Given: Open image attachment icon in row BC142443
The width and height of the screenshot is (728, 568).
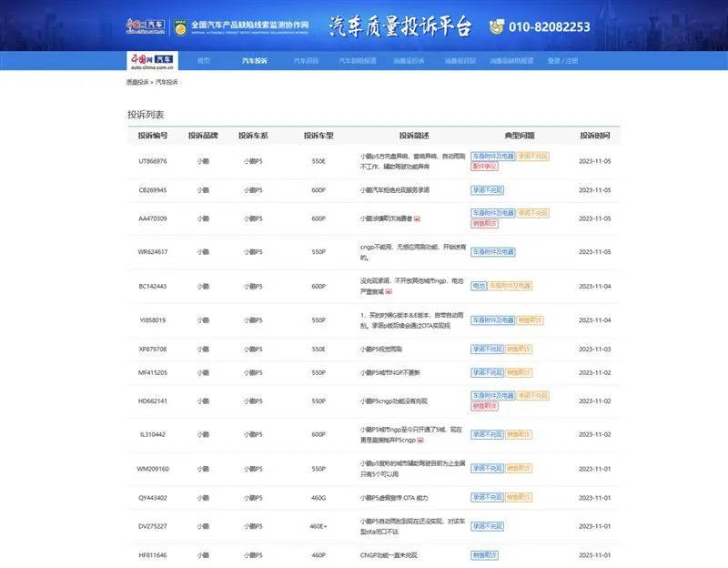Looking at the screenshot, I should pos(389,291).
